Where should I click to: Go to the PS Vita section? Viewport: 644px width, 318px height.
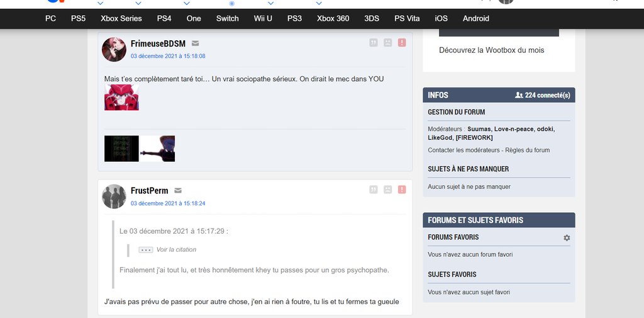tap(407, 18)
